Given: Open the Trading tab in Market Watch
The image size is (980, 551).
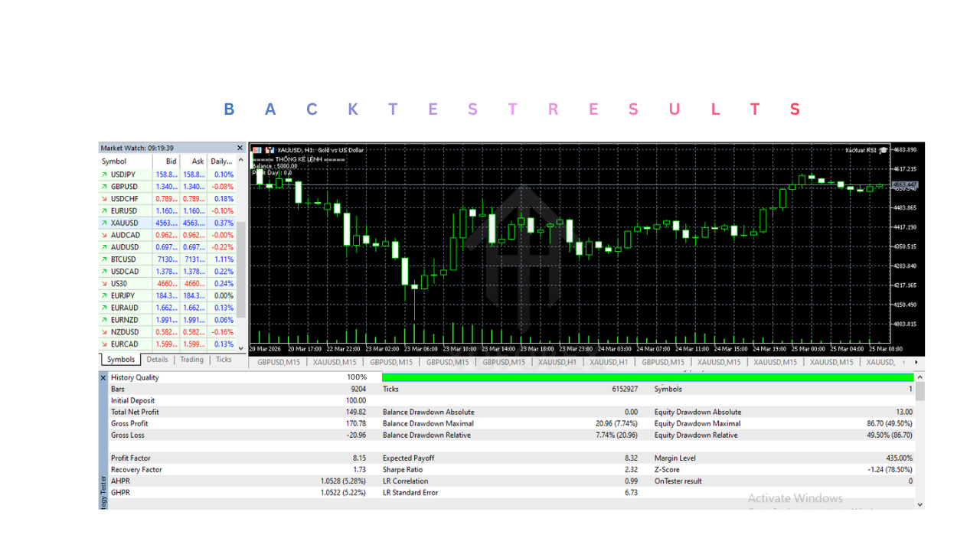Looking at the screenshot, I should click(x=191, y=359).
